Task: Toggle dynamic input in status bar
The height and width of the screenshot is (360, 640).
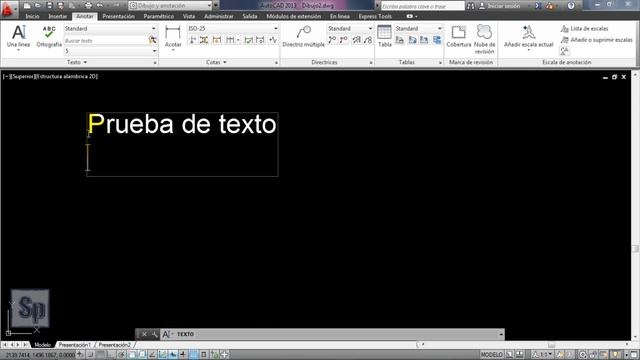Action: (x=173, y=355)
